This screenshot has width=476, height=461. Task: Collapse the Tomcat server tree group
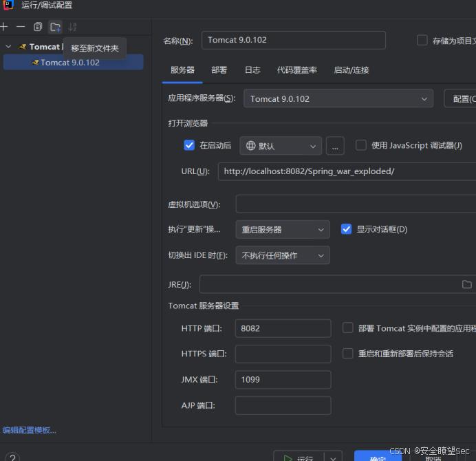(8, 47)
